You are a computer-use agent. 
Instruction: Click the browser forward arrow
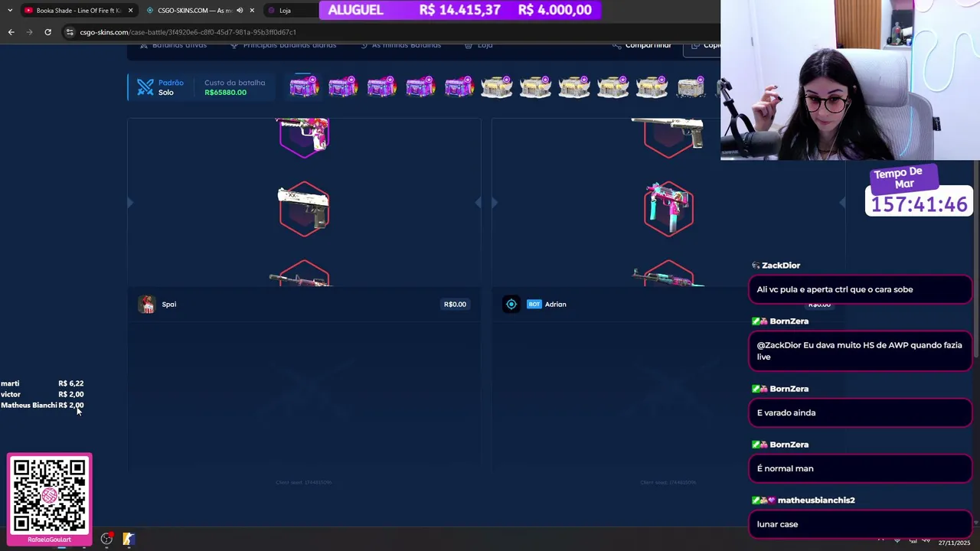pyautogui.click(x=29, y=32)
